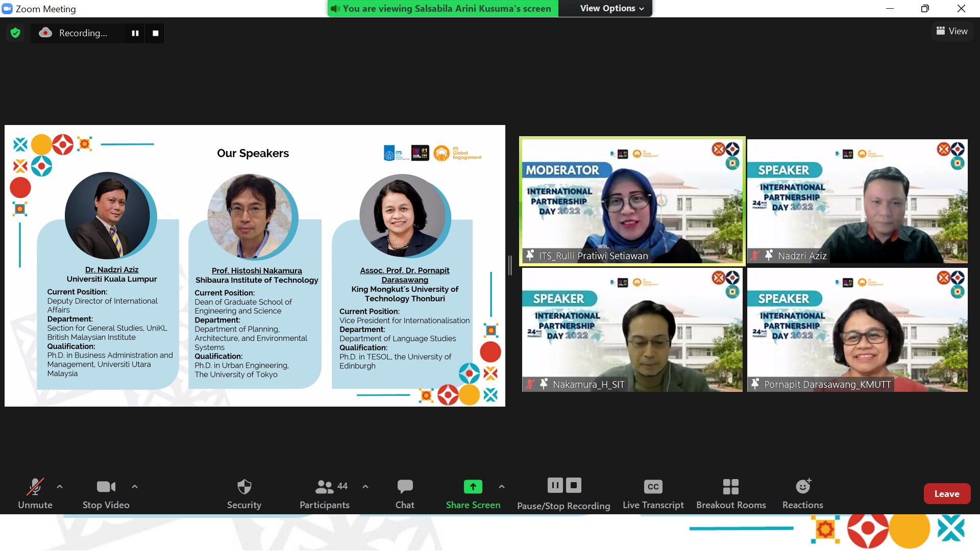Expand audio options arrow beside Unmute
Screen dimensions: 980x551
click(x=60, y=487)
